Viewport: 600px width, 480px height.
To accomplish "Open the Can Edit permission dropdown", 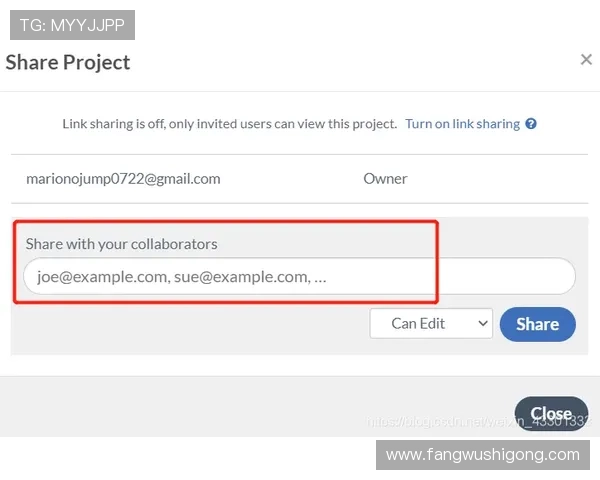I will (431, 323).
